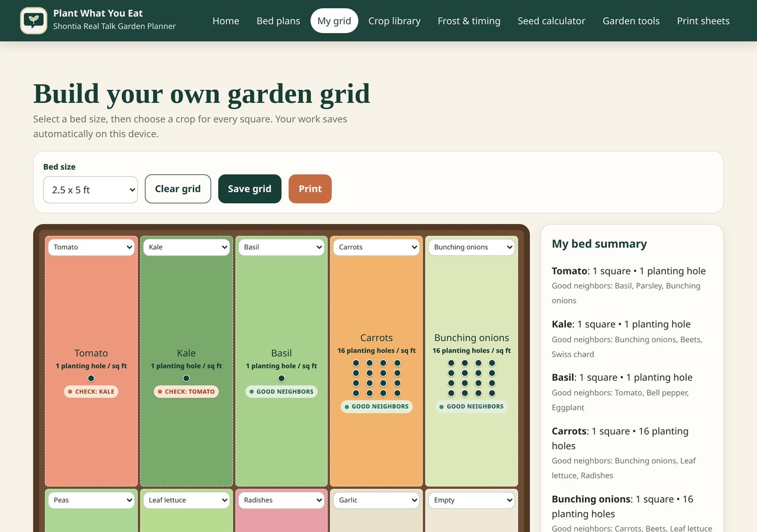Open the Basil square crop selector
Viewport: 757px width, 532px height.
pos(282,247)
